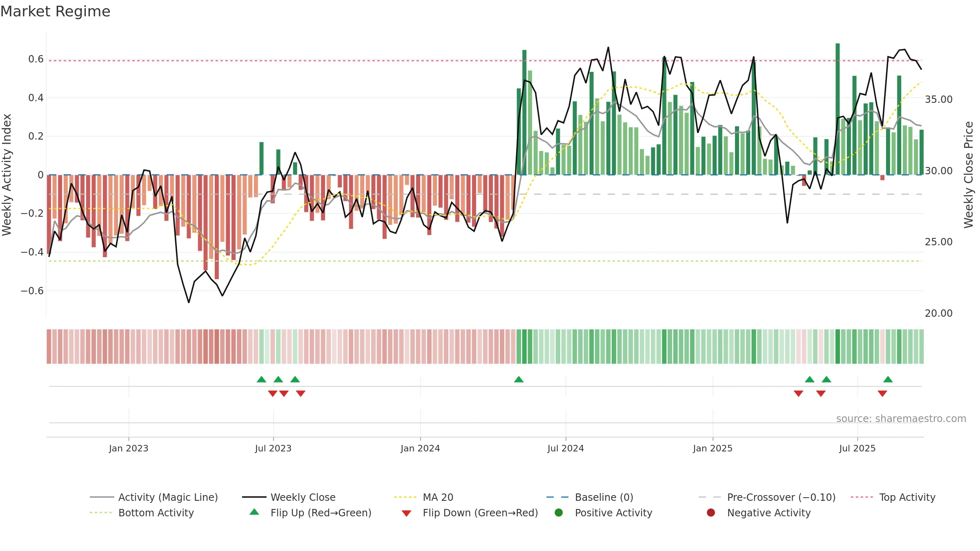Click the green Positive Activity legend dot

[559, 513]
